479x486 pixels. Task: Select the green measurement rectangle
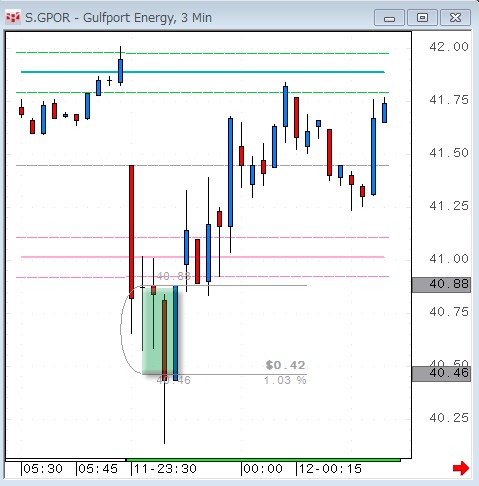tap(159, 330)
